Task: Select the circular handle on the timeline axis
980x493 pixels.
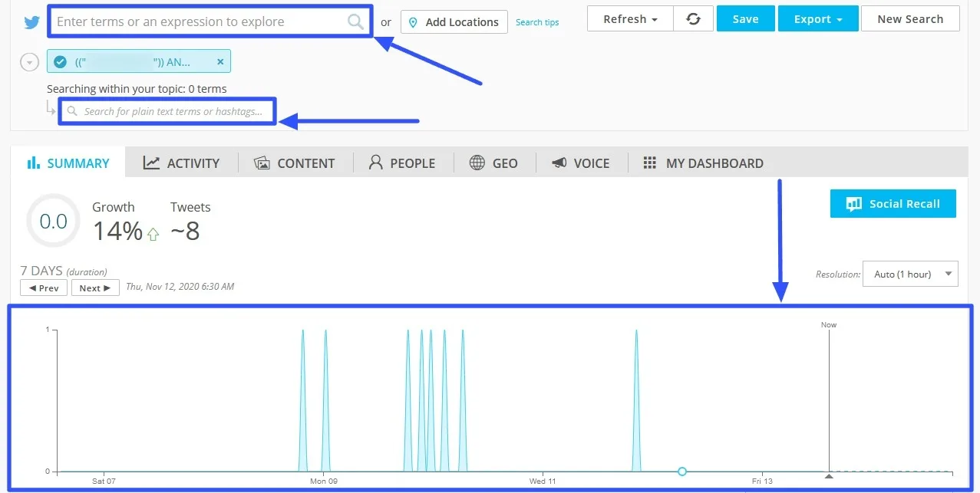Action: pyautogui.click(x=681, y=472)
